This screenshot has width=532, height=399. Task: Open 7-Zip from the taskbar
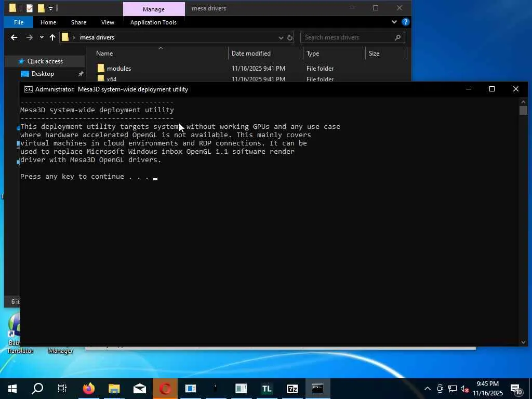(x=292, y=389)
